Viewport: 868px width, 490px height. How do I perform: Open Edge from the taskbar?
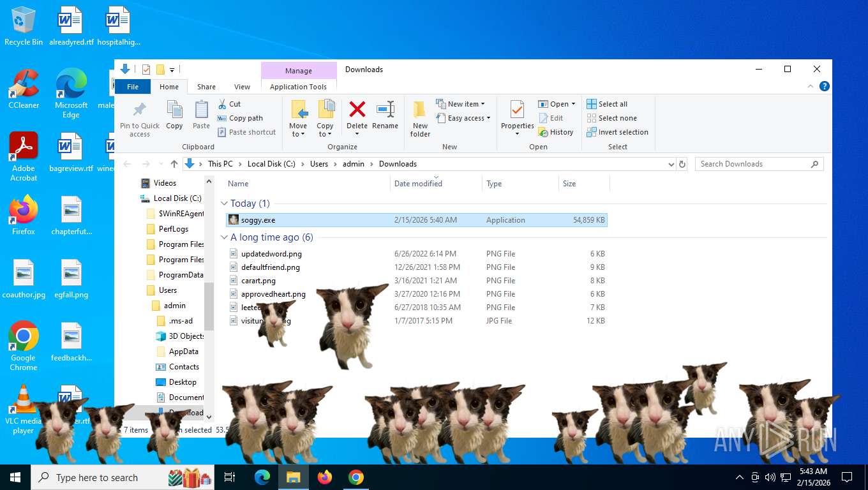pos(262,477)
